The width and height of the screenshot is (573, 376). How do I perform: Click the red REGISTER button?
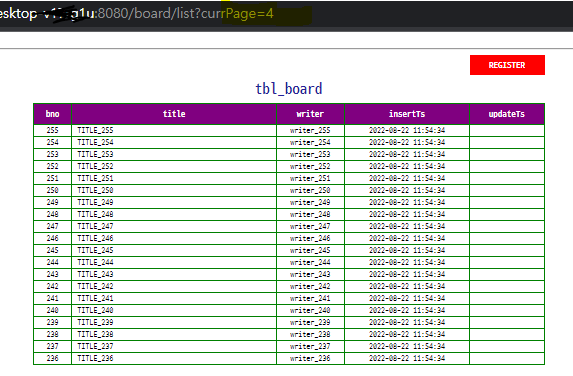(x=507, y=65)
